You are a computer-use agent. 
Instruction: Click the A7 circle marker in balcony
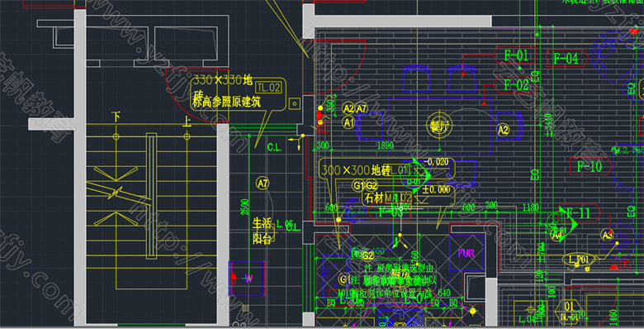click(263, 183)
